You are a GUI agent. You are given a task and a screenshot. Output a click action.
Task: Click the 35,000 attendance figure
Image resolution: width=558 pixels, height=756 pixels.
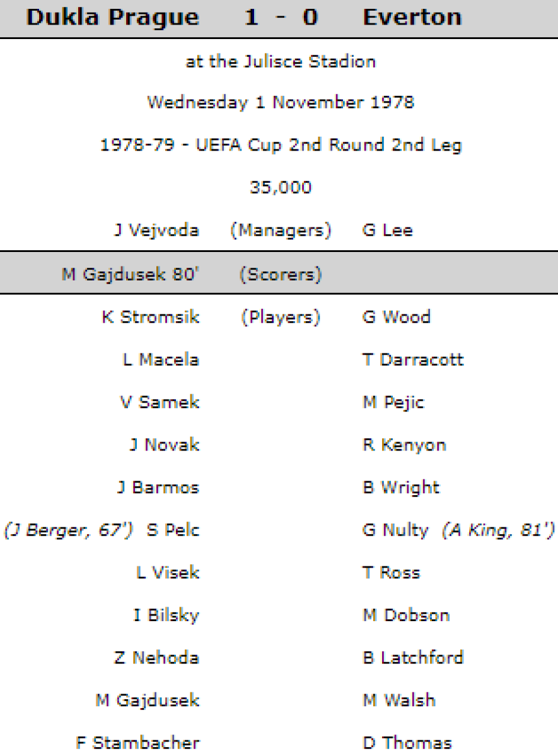pyautogui.click(x=281, y=188)
